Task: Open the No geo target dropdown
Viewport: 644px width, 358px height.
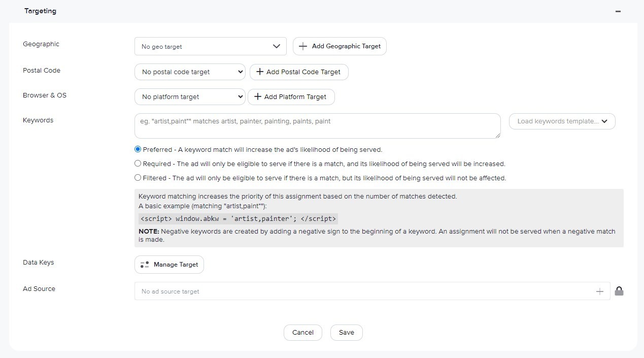Action: 210,47
